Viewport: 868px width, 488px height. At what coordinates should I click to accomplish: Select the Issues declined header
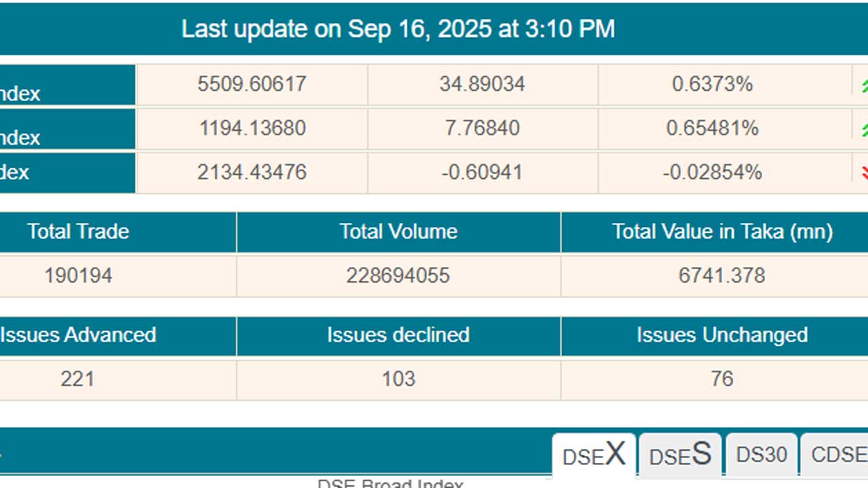tap(398, 335)
